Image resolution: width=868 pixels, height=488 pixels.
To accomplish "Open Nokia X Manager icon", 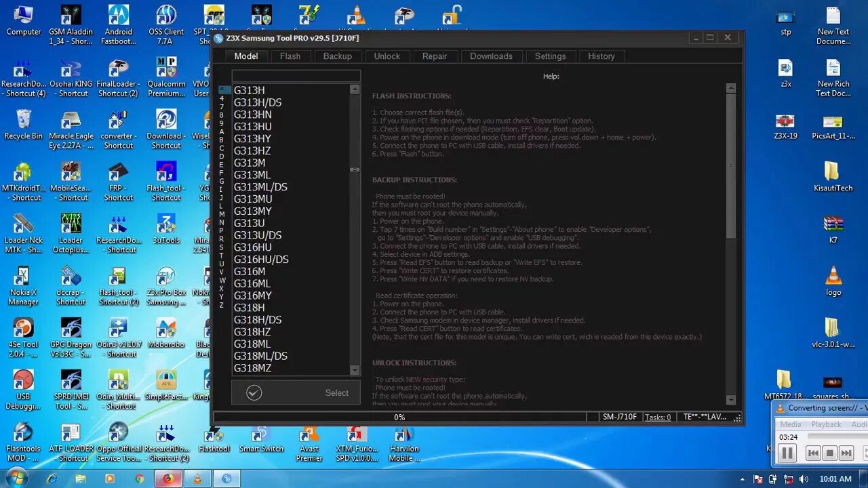I will 23,286.
